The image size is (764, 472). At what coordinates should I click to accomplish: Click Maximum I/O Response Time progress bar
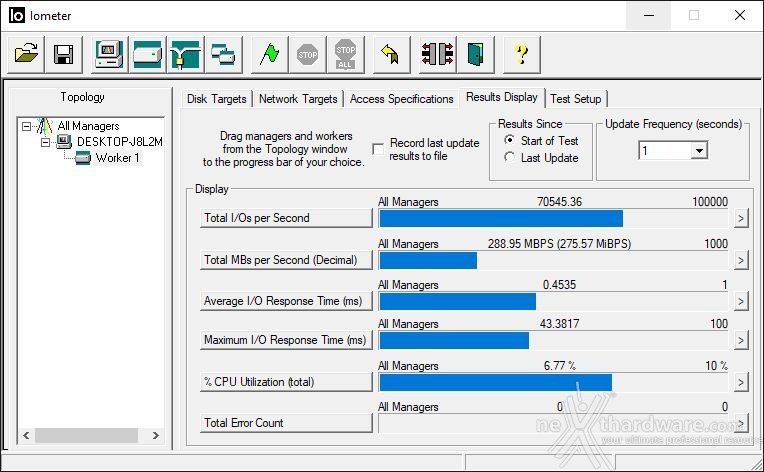click(554, 340)
